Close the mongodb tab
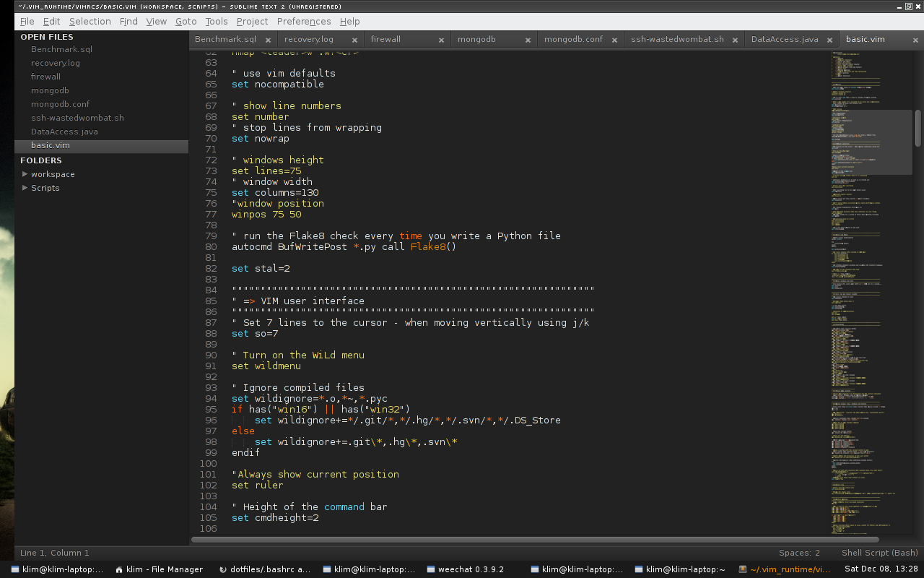 click(x=528, y=40)
